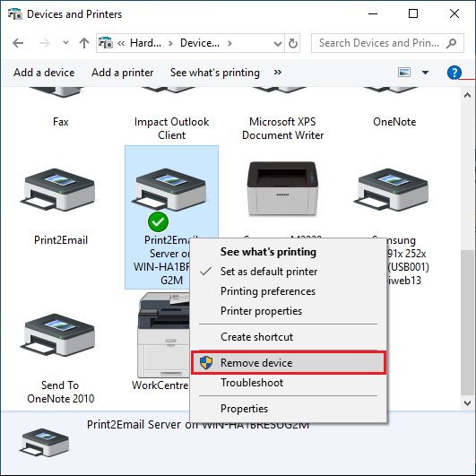Navigate up one folder level
The height and width of the screenshot is (476, 476).
(84, 43)
